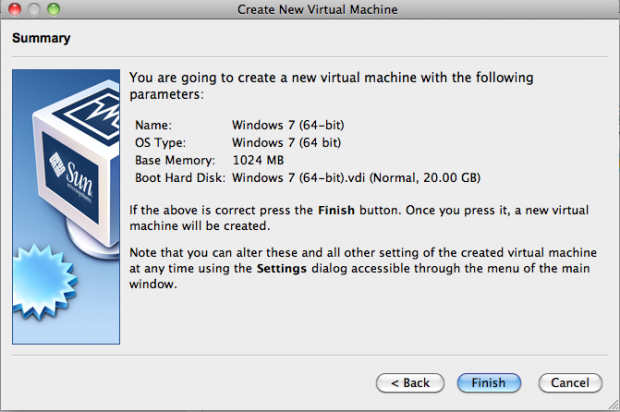This screenshot has height=412, width=620.
Task: Cancel the virtual machine wizard
Action: point(570,383)
